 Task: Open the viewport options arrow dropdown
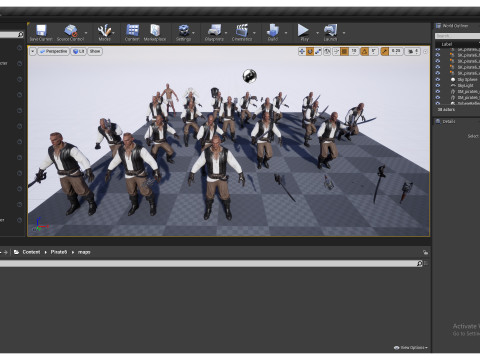[32, 51]
